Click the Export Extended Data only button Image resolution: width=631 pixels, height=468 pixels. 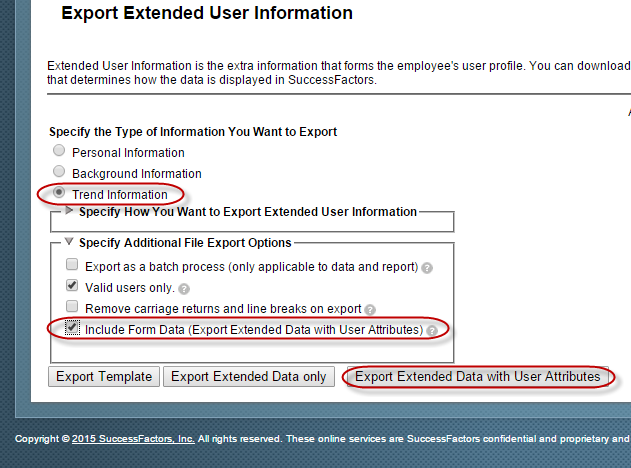pos(249,377)
